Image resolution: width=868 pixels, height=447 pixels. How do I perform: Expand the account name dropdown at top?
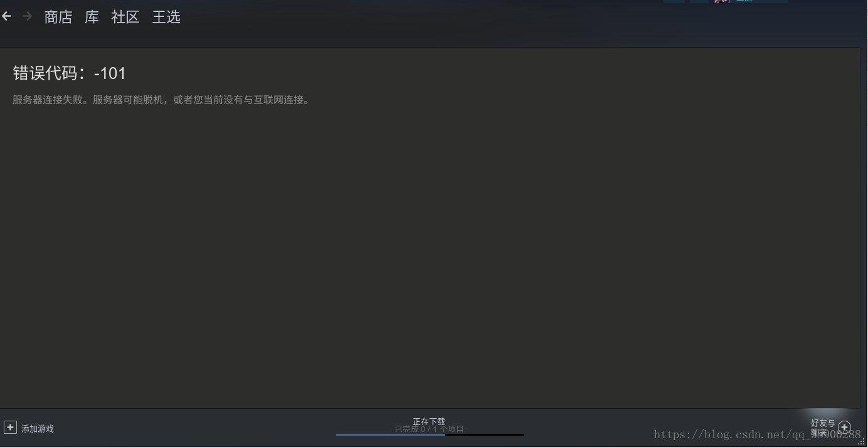point(759,1)
